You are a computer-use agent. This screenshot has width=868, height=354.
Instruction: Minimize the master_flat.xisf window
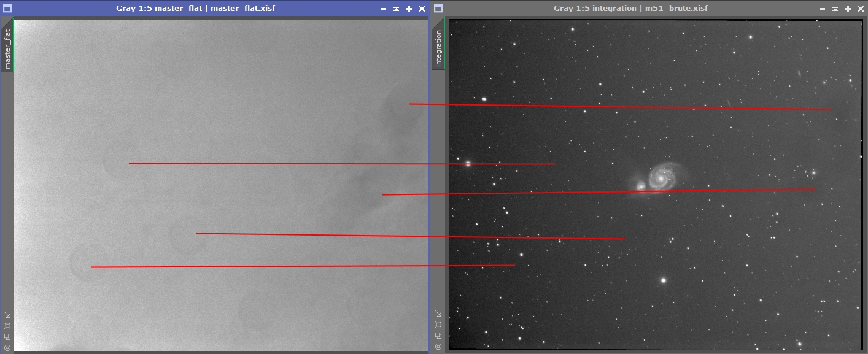click(x=383, y=9)
